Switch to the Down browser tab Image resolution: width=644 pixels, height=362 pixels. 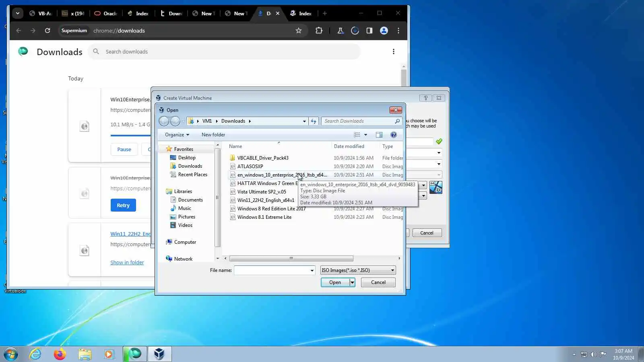click(x=171, y=13)
